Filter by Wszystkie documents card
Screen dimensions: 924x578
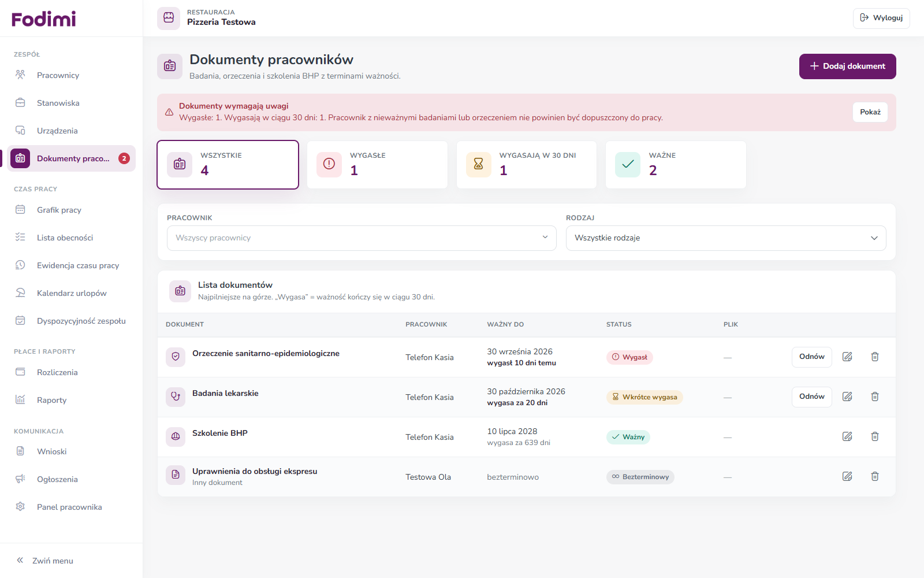(x=228, y=165)
